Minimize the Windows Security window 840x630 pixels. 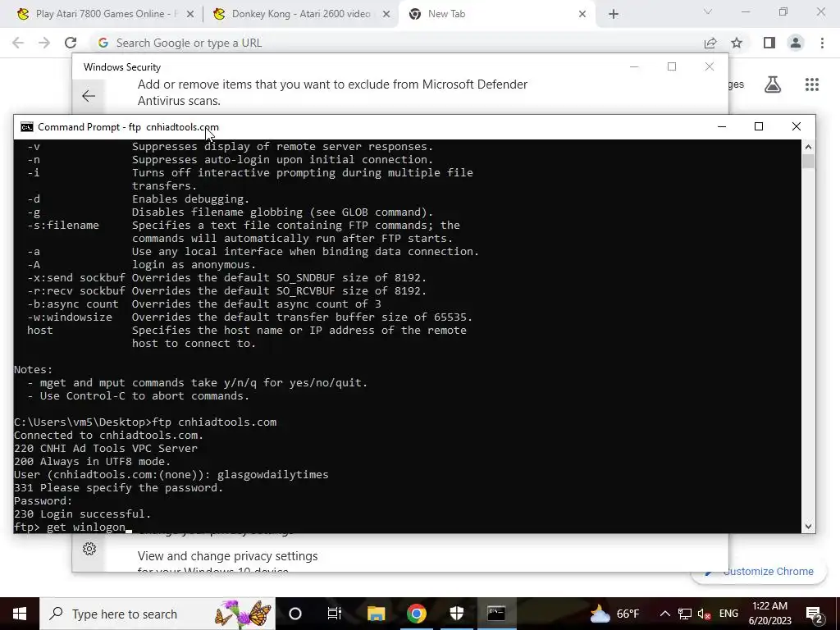point(634,67)
